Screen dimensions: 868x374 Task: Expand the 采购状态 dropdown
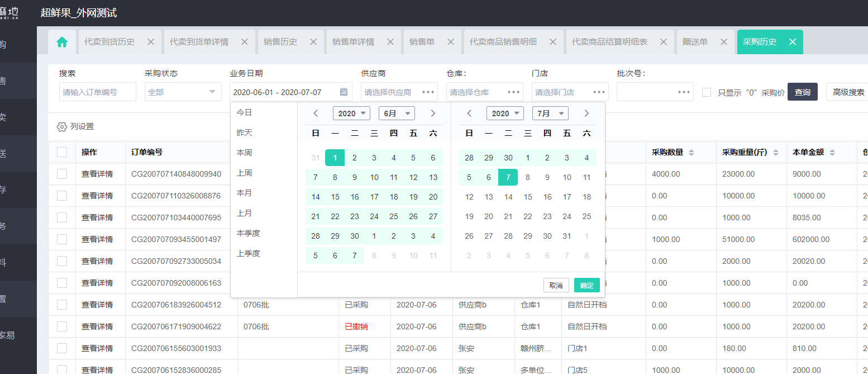183,92
